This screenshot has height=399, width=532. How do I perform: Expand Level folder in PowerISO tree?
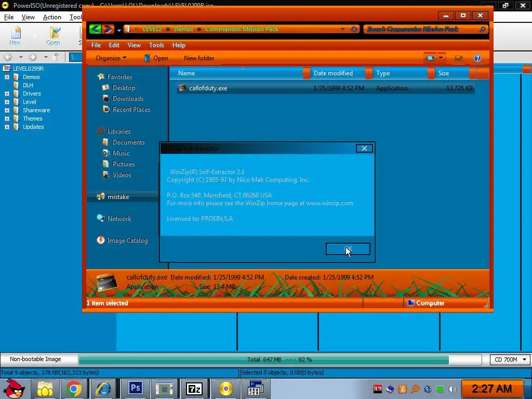(x=7, y=102)
